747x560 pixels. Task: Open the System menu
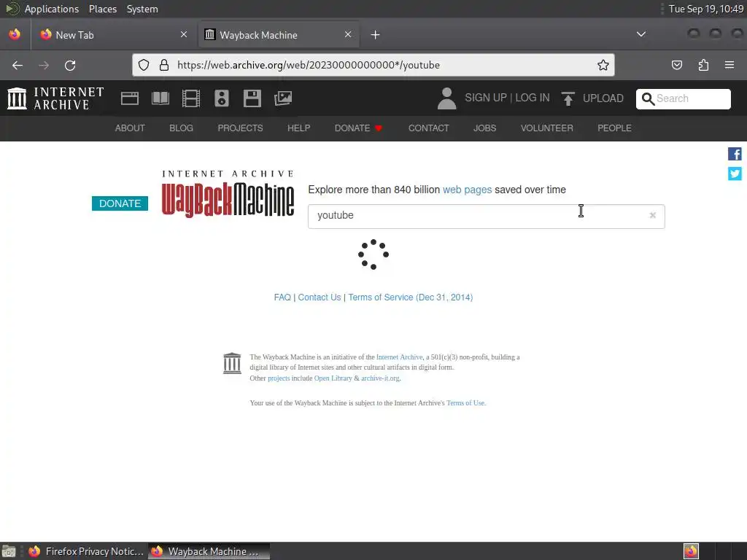(142, 9)
